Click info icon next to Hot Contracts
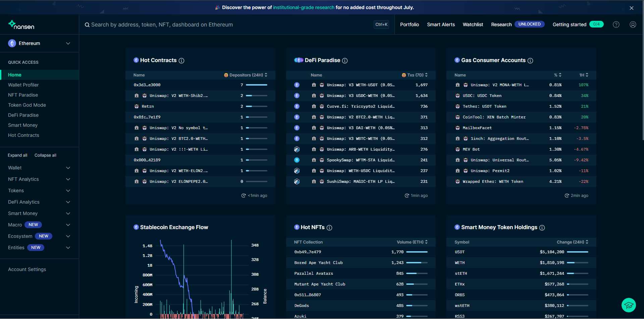Viewport: 644px width, 319px height. [181, 61]
